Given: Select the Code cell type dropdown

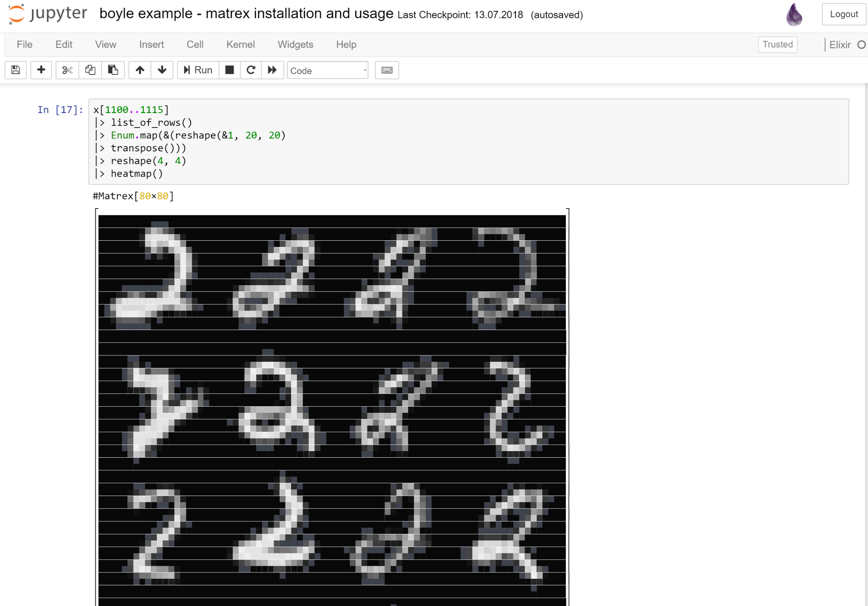Looking at the screenshot, I should pos(327,70).
